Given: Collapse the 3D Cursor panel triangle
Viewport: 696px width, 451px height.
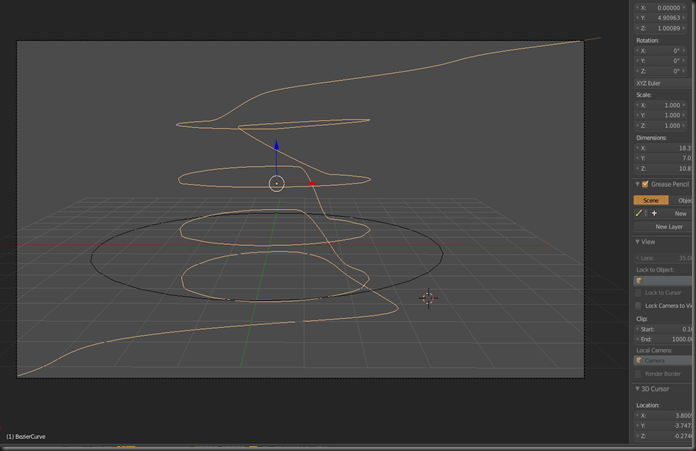Looking at the screenshot, I should coord(637,389).
